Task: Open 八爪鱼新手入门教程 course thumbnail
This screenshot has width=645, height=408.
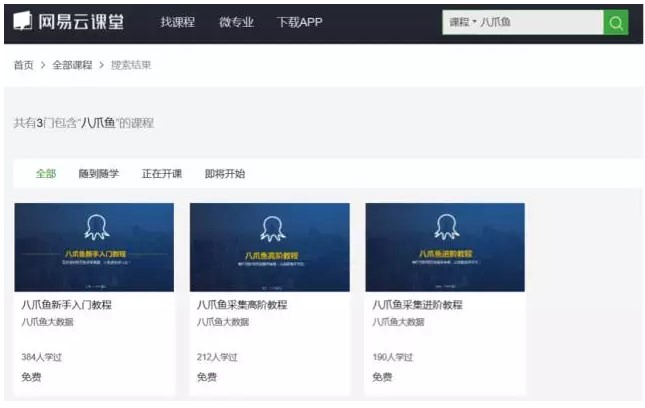Action: pos(94,247)
